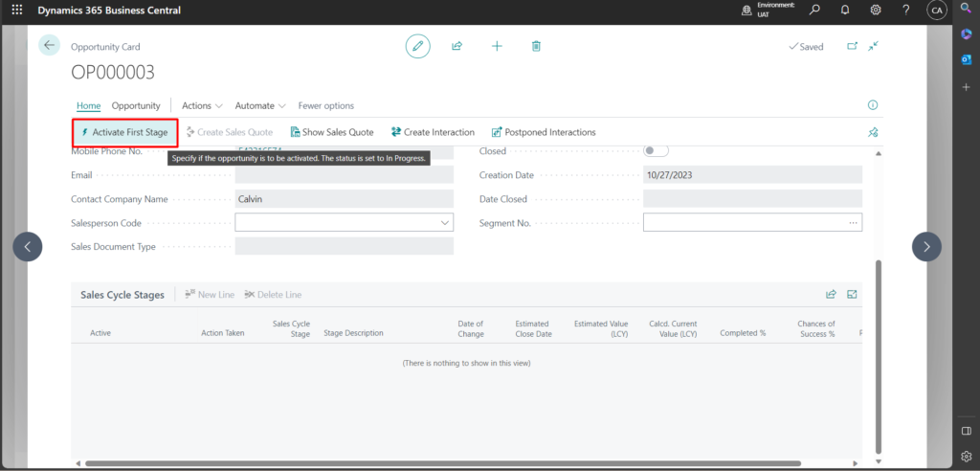Click the Completed % column header

(x=743, y=333)
